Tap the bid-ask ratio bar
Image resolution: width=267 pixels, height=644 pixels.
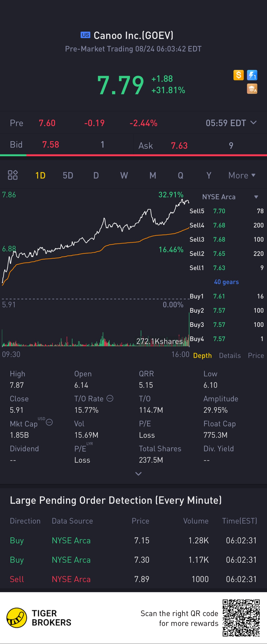pos(133,155)
